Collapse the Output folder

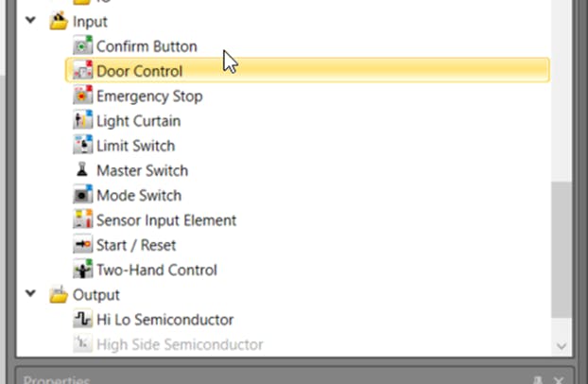[32, 294]
